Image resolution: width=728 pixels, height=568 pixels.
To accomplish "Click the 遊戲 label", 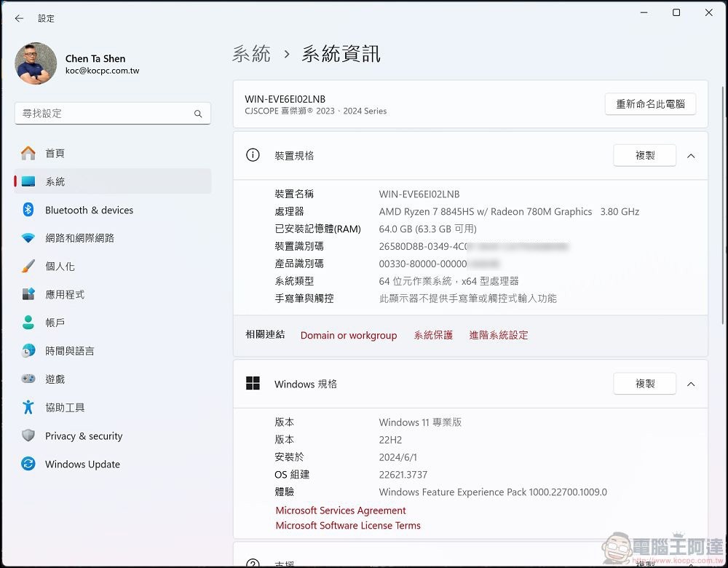I will (55, 379).
